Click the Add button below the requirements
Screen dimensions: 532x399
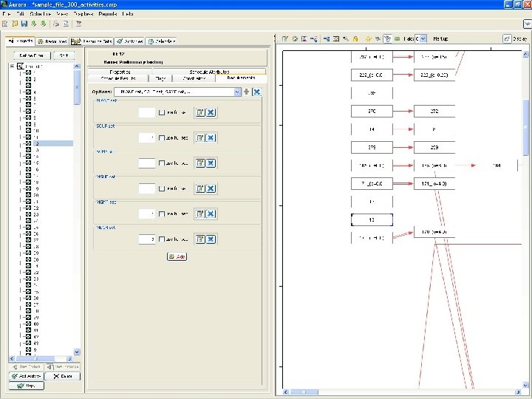177,256
